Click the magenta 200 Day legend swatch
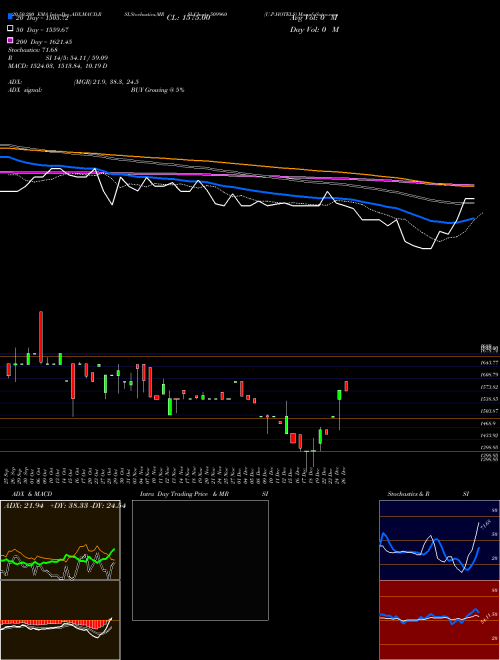This screenshot has height=660, width=500. [10, 40]
